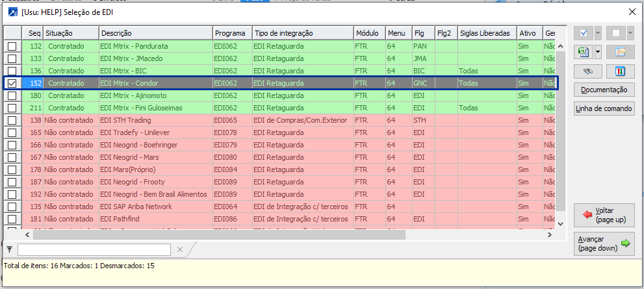644x289 pixels.
Task: Click the funnel filter icon
Action: click(10, 249)
